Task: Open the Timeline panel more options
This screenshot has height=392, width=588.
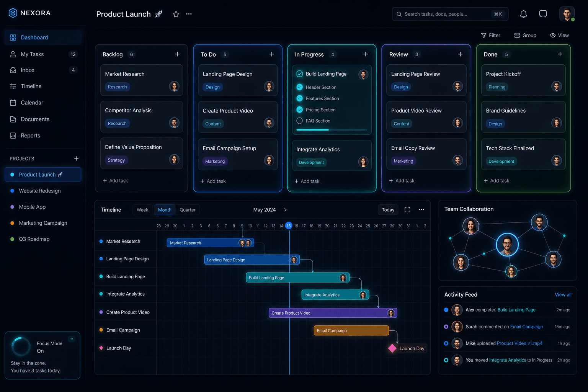Action: point(421,210)
